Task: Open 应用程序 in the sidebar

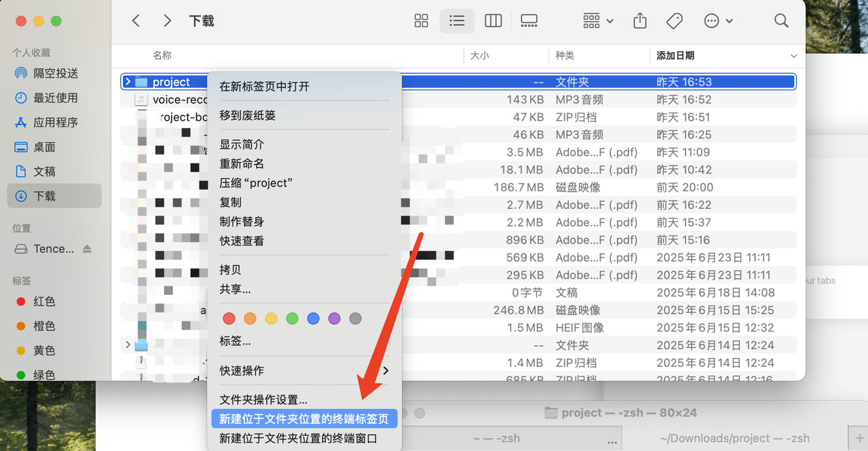Action: (x=56, y=123)
